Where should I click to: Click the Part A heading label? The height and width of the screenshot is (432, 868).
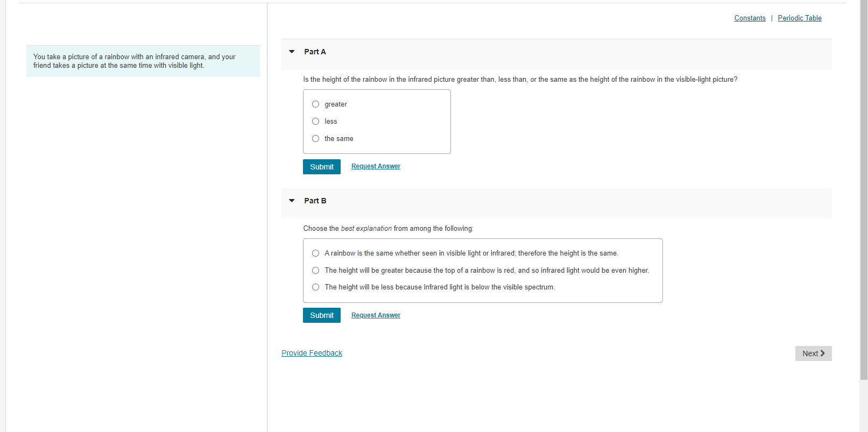[x=315, y=52]
